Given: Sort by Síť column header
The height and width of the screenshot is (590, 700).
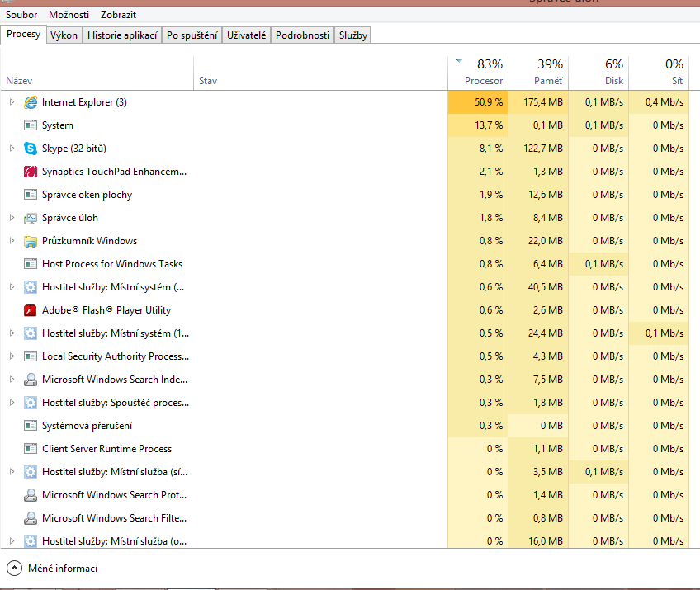Looking at the screenshot, I should [659, 73].
